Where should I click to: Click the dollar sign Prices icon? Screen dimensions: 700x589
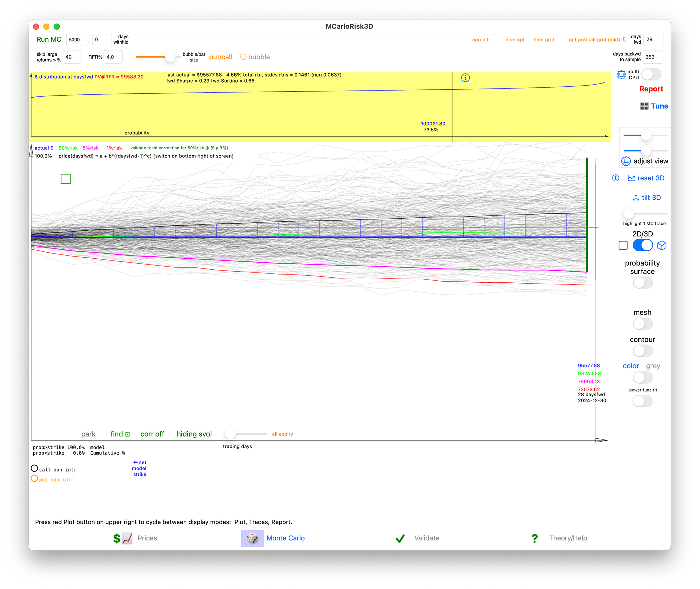click(117, 538)
